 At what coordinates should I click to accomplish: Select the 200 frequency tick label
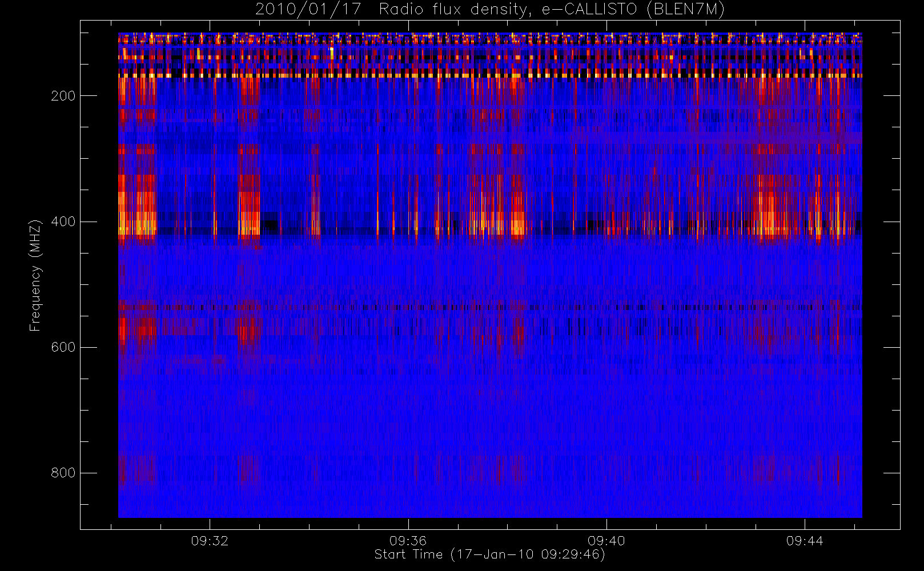pos(63,96)
